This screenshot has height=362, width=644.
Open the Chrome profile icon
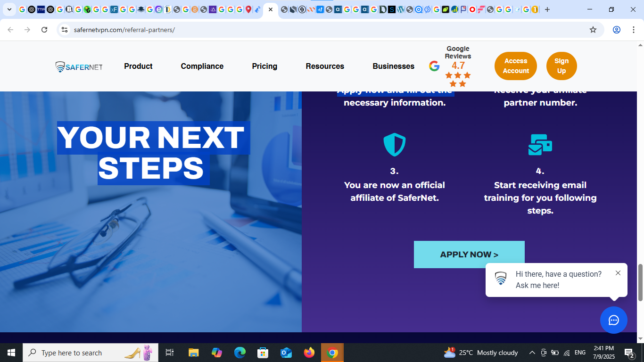coord(617,30)
